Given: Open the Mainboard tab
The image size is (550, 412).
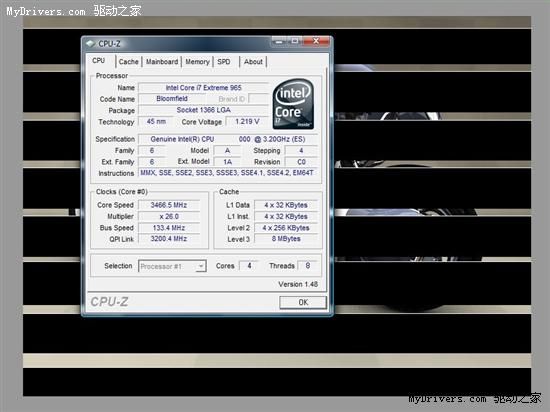Looking at the screenshot, I should [162, 62].
